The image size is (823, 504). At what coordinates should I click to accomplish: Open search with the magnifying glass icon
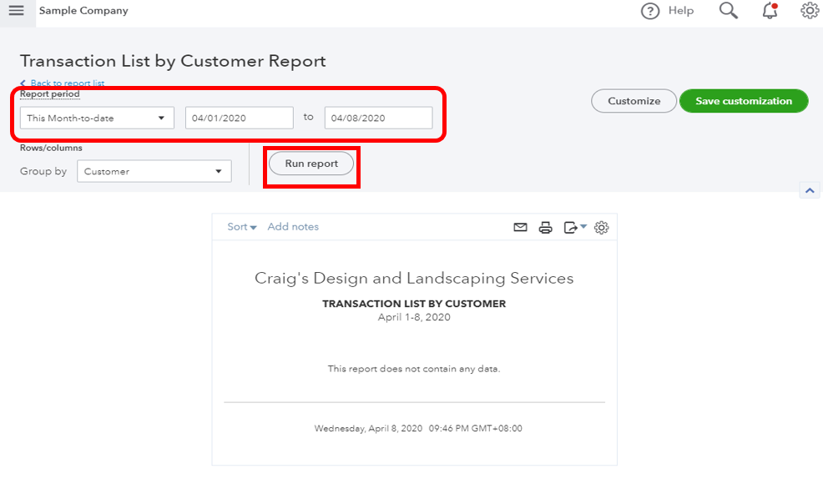tap(728, 11)
